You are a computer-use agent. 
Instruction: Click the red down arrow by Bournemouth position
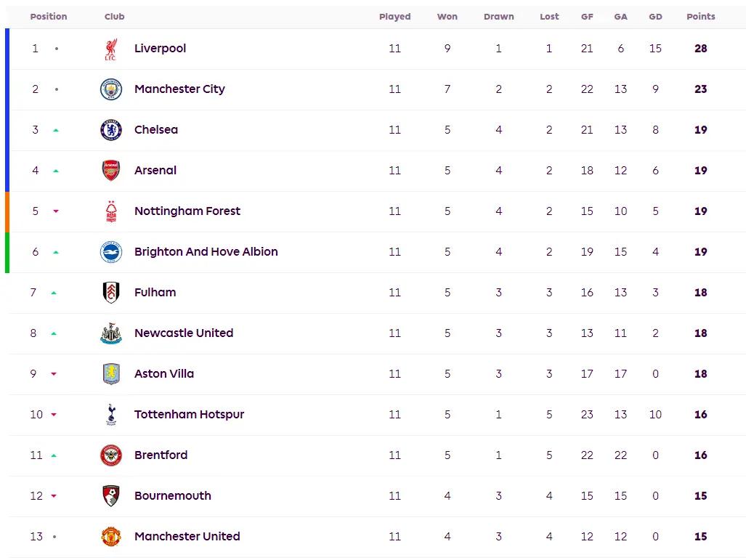pos(54,496)
